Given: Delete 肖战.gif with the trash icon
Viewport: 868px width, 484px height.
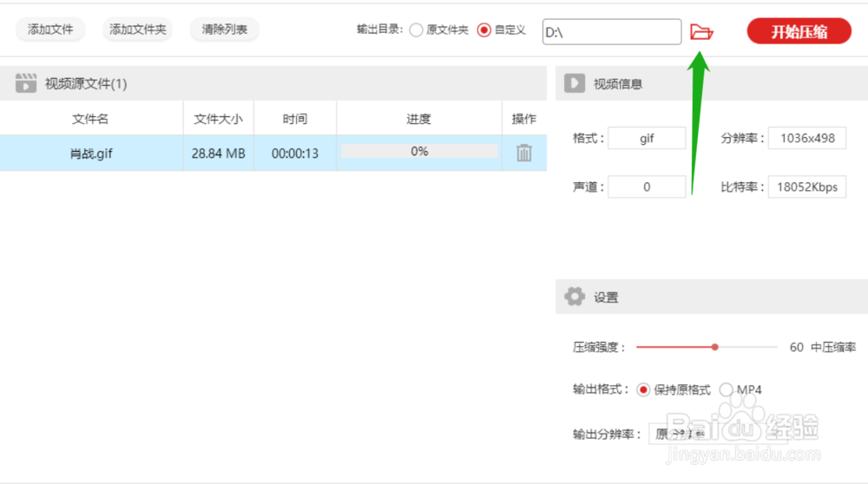Looking at the screenshot, I should click(x=524, y=153).
